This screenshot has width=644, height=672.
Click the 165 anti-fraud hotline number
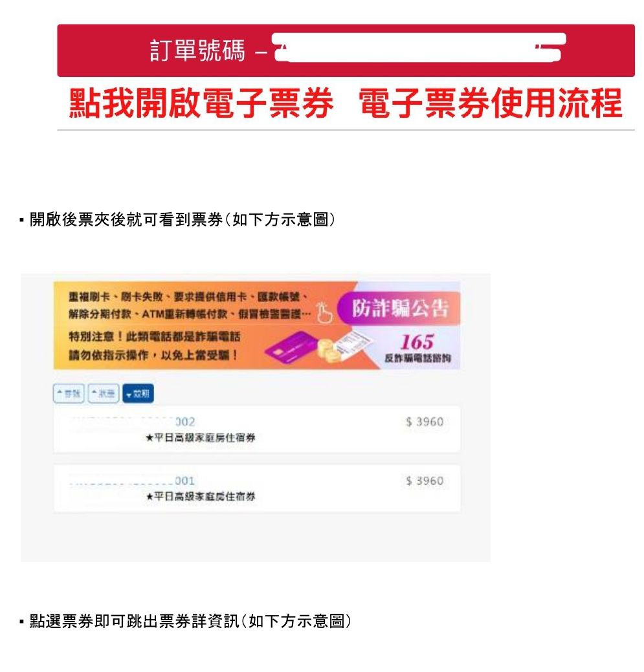point(417,342)
